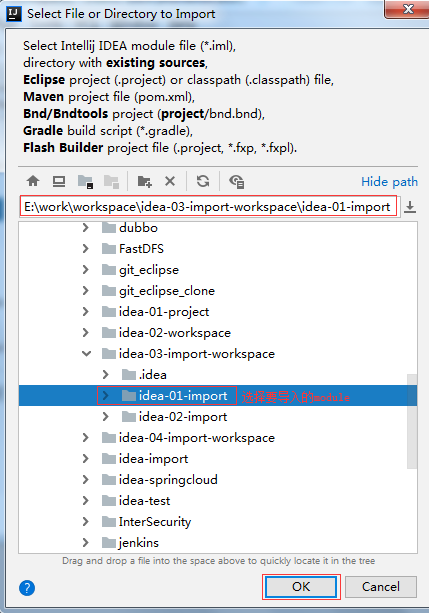
Task: Expand the jenkins folder
Action: click(86, 543)
